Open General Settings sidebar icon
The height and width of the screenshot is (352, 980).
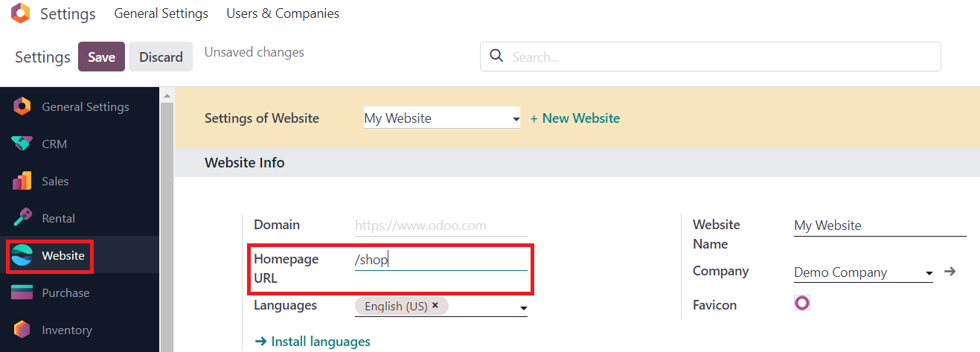[22, 106]
